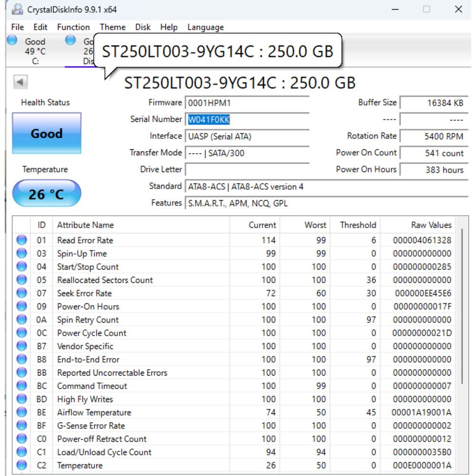The image size is (476, 476).
Task: Click the status orb for Spin-Up Time
Action: click(21, 253)
